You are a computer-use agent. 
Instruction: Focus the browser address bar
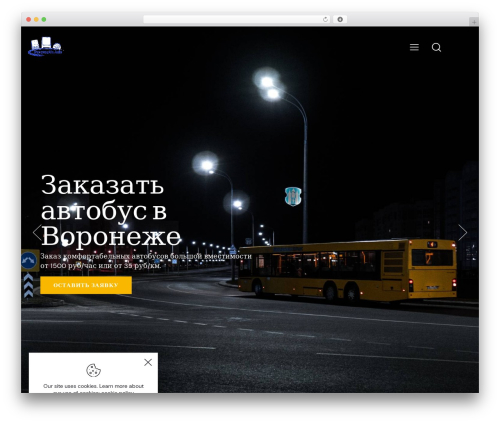coord(233,19)
